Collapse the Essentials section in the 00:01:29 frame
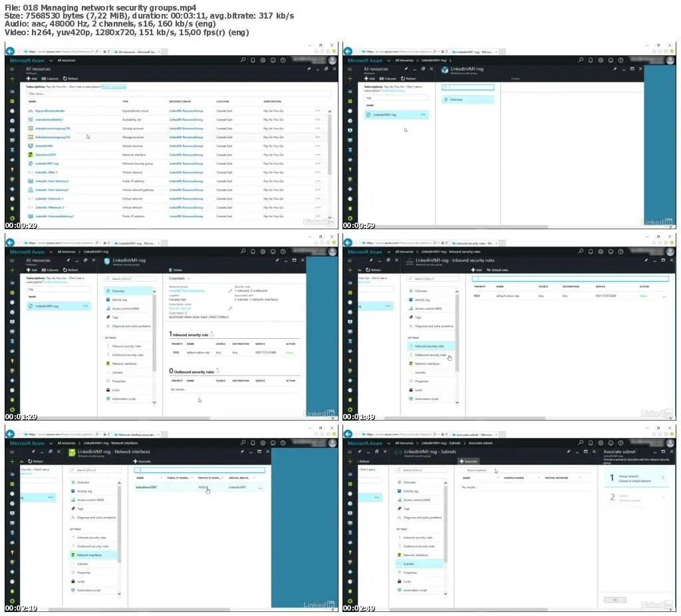 point(188,278)
